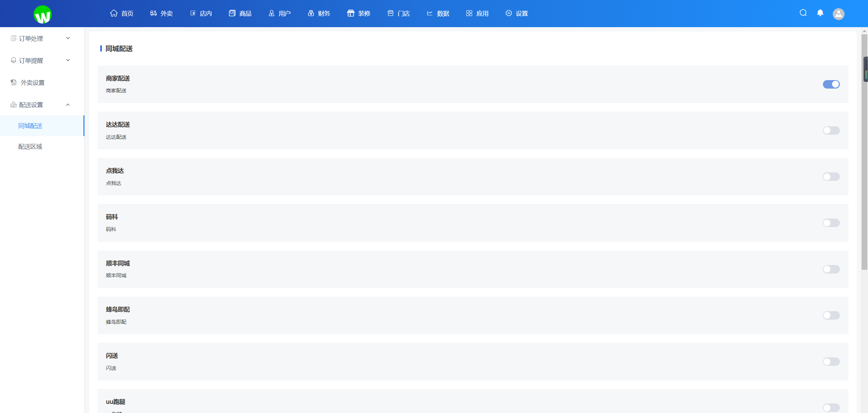Click the 外卖设置 sidebar icon
The image size is (868, 413).
coord(14,82)
